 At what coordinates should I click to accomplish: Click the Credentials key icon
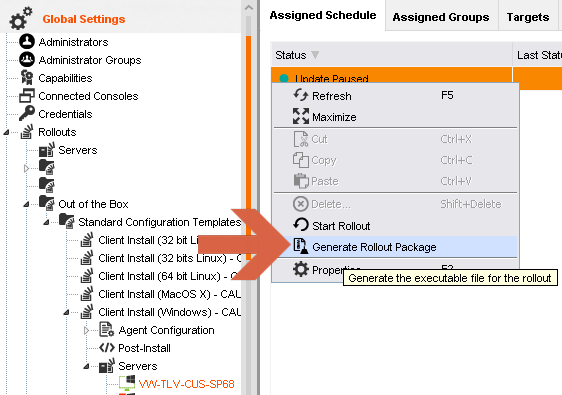point(27,113)
